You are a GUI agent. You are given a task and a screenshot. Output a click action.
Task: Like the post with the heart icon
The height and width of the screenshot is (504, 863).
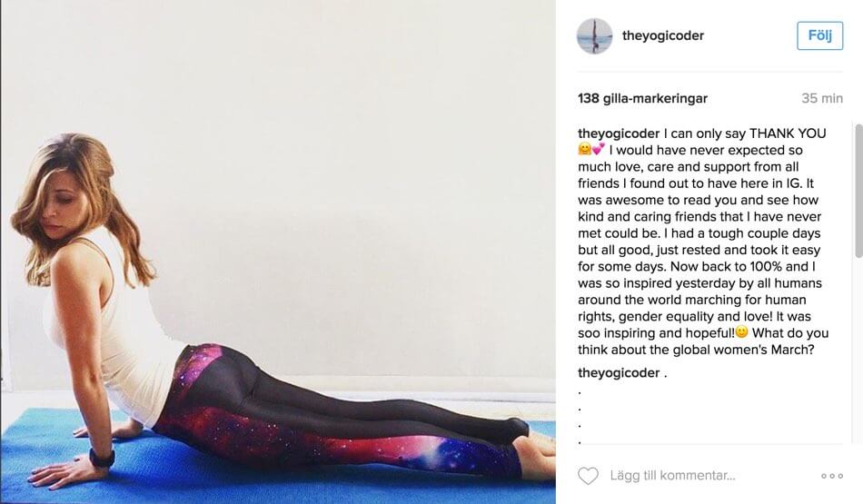pyautogui.click(x=588, y=475)
